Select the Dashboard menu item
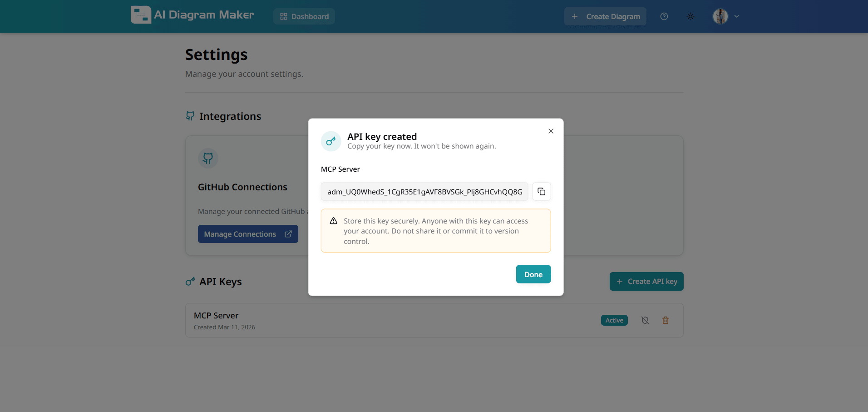 pyautogui.click(x=304, y=16)
